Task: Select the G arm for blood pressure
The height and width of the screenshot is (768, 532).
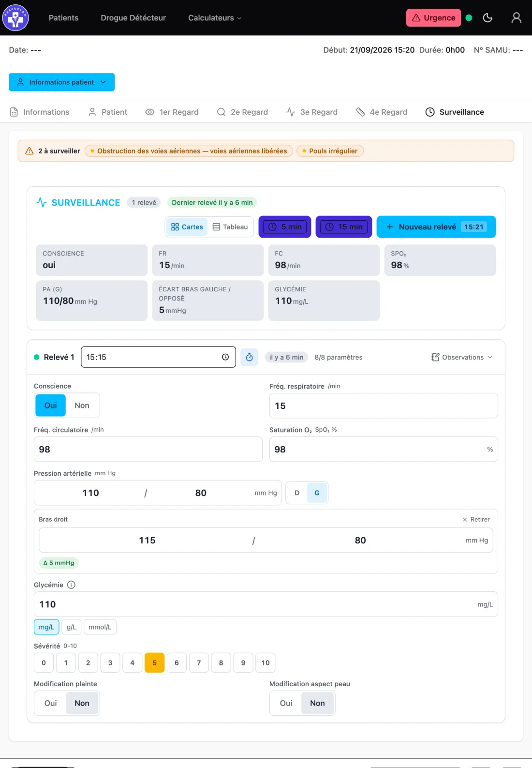Action: 317,493
